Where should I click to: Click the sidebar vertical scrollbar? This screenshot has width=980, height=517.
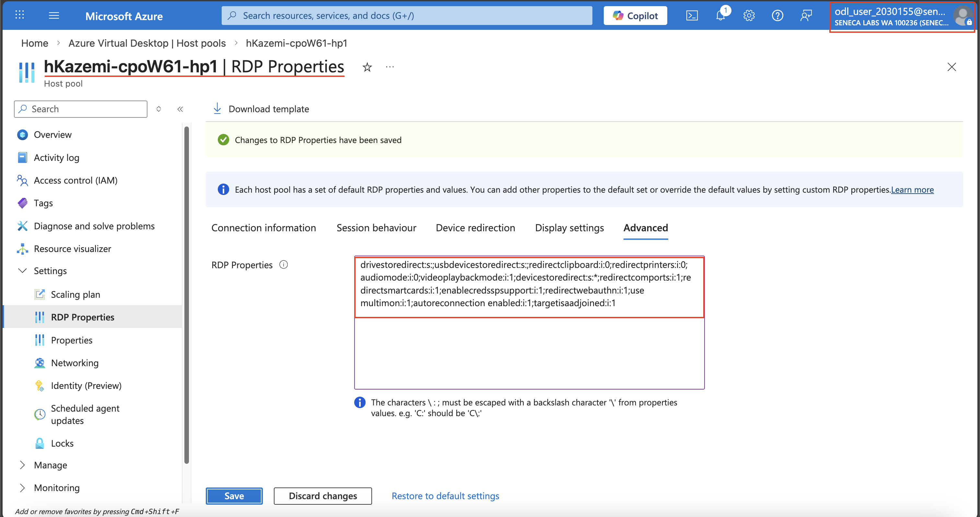186,295
